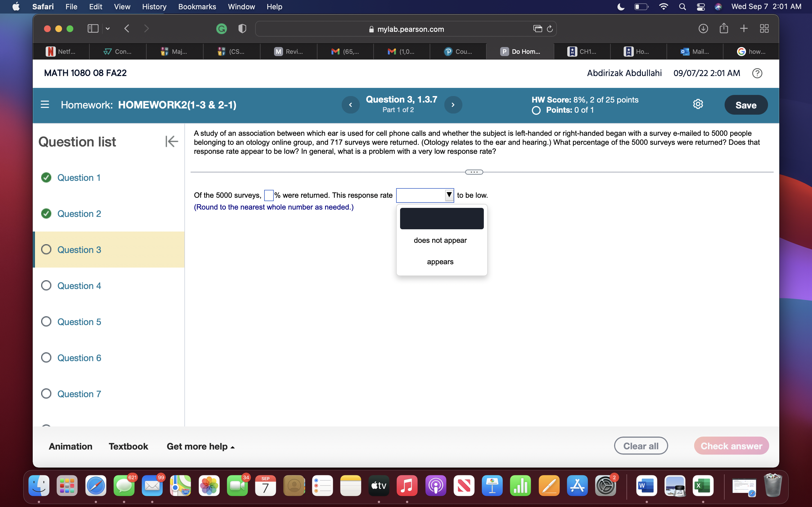This screenshot has height=507, width=812.
Task: Click the Safari privacy shield icon
Action: (x=242, y=28)
